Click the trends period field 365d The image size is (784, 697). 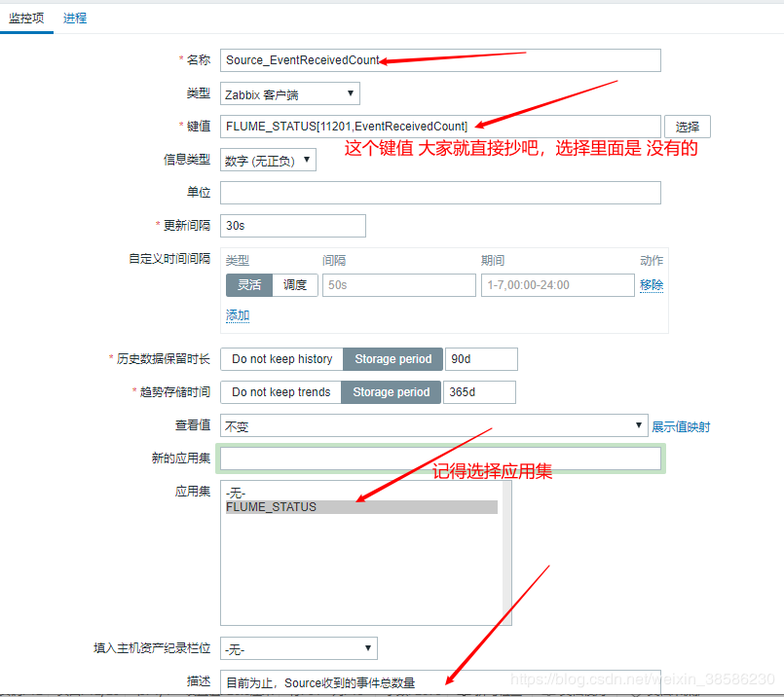click(479, 392)
